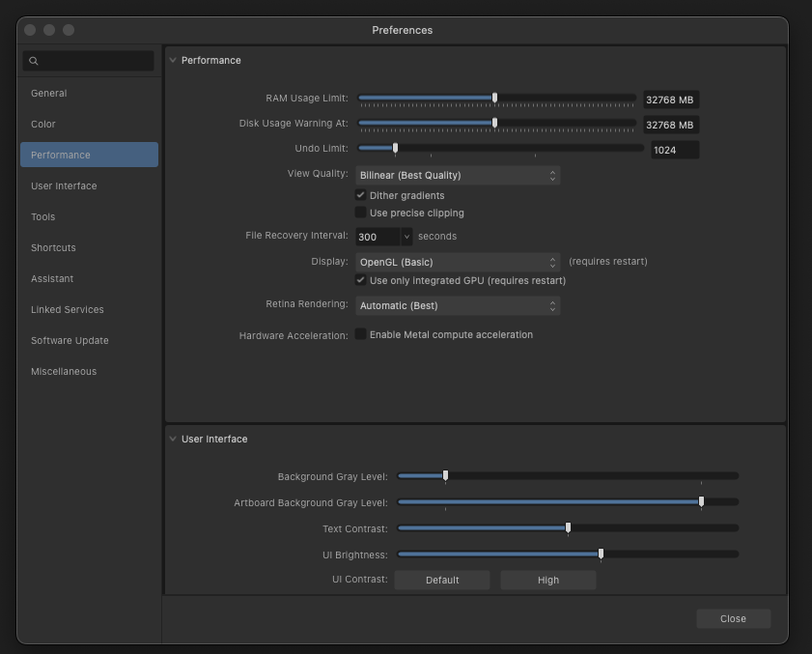Collapse the Performance section chevron
This screenshot has height=654, width=812.
173,60
